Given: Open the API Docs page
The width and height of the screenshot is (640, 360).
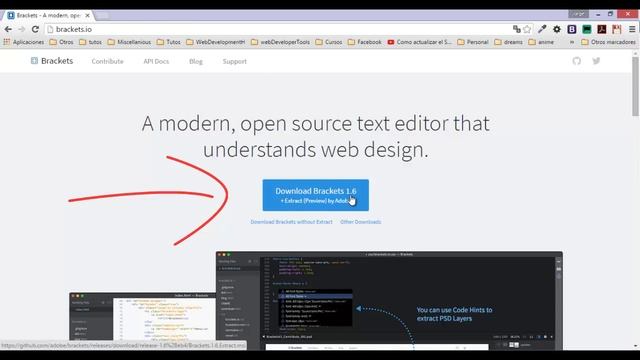Looking at the screenshot, I should (x=156, y=61).
